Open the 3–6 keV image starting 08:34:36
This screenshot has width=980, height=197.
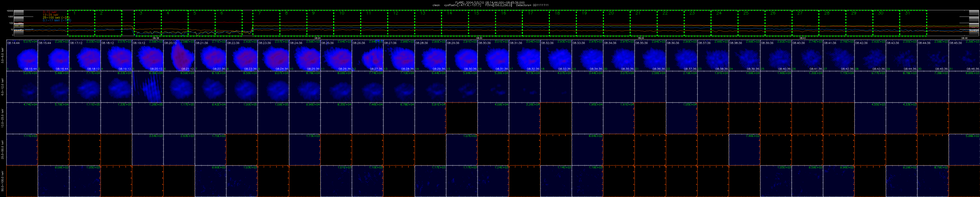[619, 55]
